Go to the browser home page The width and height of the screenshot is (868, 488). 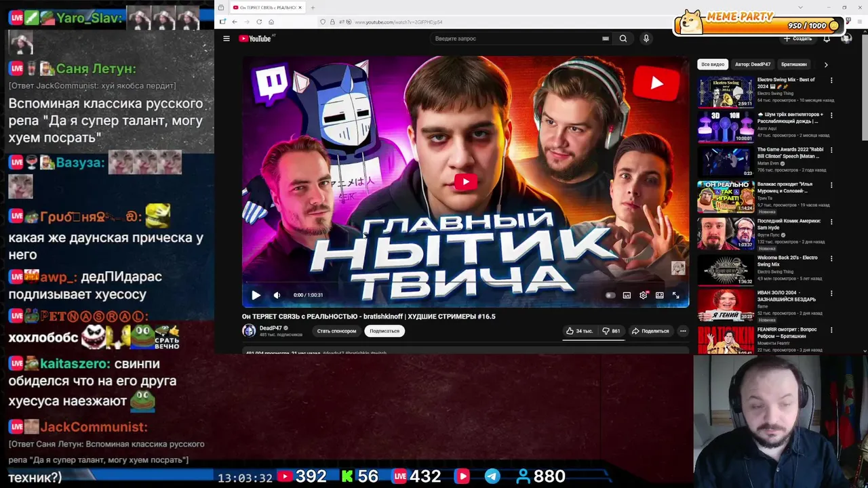[x=271, y=22]
